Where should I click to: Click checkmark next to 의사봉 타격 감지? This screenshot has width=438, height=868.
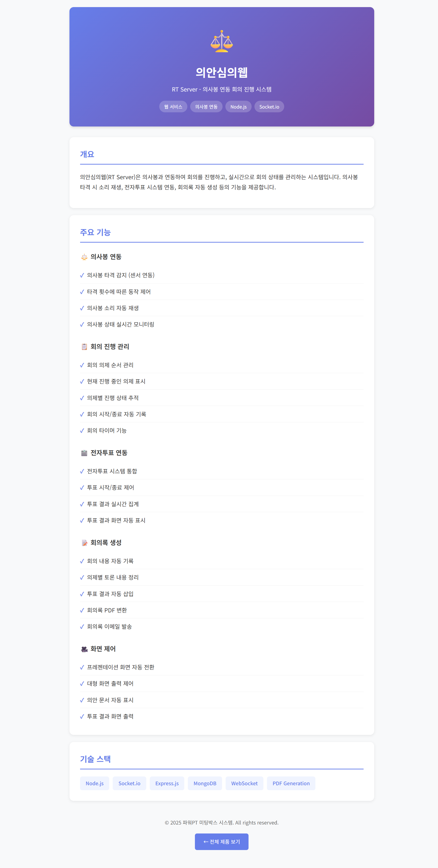point(82,275)
